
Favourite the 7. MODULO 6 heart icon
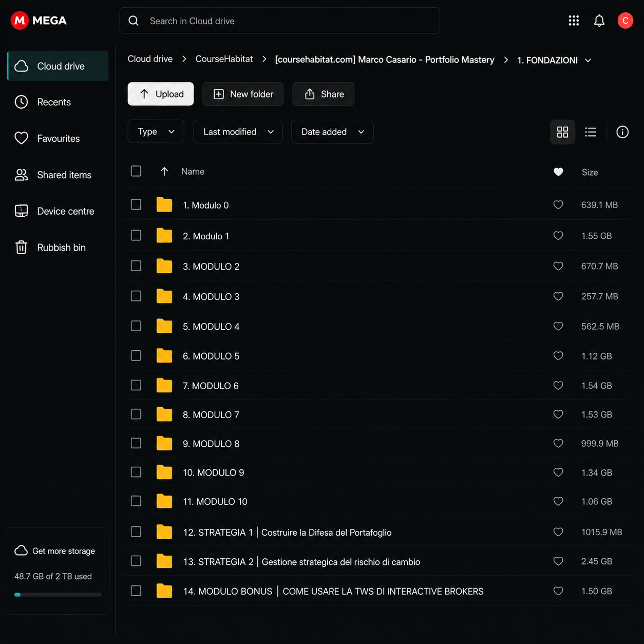pos(558,386)
